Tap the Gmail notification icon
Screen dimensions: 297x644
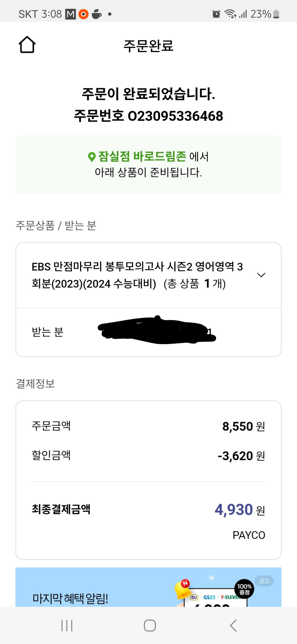click(70, 14)
